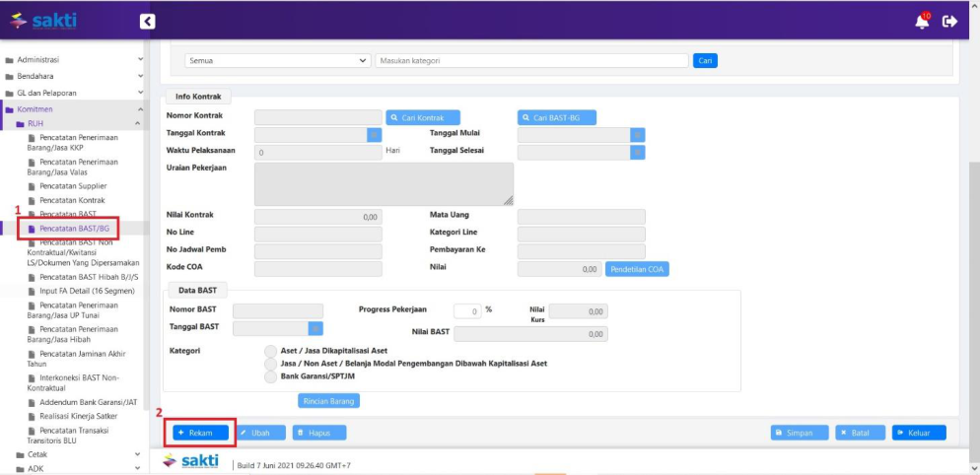Screen dimensions: 980x475
Task: Click the logout icon in header
Action: (950, 21)
